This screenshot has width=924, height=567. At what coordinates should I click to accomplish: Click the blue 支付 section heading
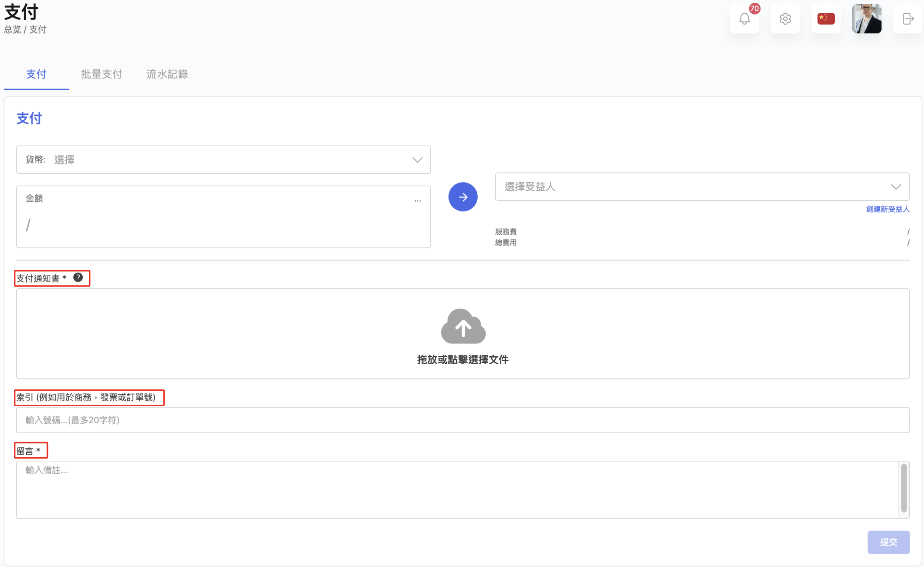coord(29,119)
